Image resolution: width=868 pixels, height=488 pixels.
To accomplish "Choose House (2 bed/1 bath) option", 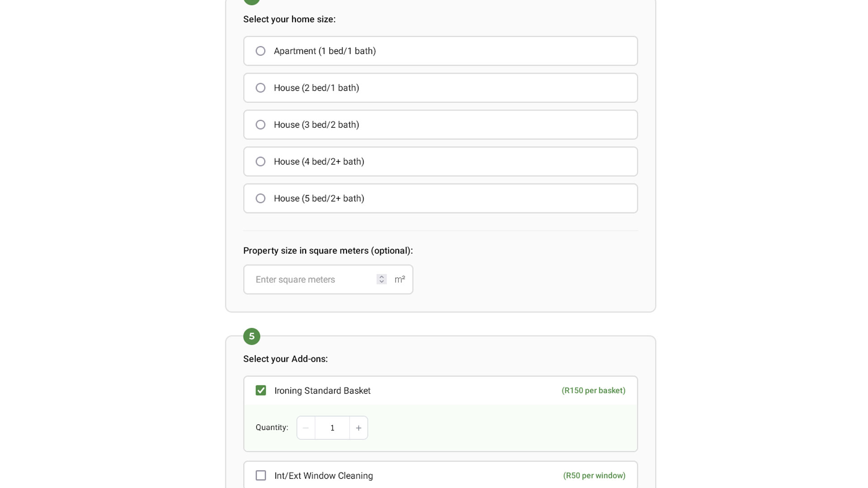I will [260, 88].
